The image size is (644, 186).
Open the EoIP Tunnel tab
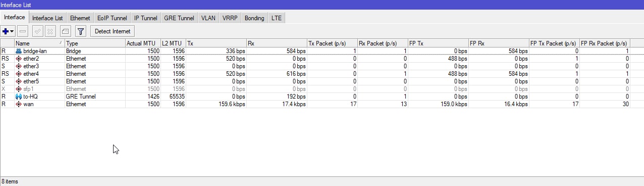[113, 18]
